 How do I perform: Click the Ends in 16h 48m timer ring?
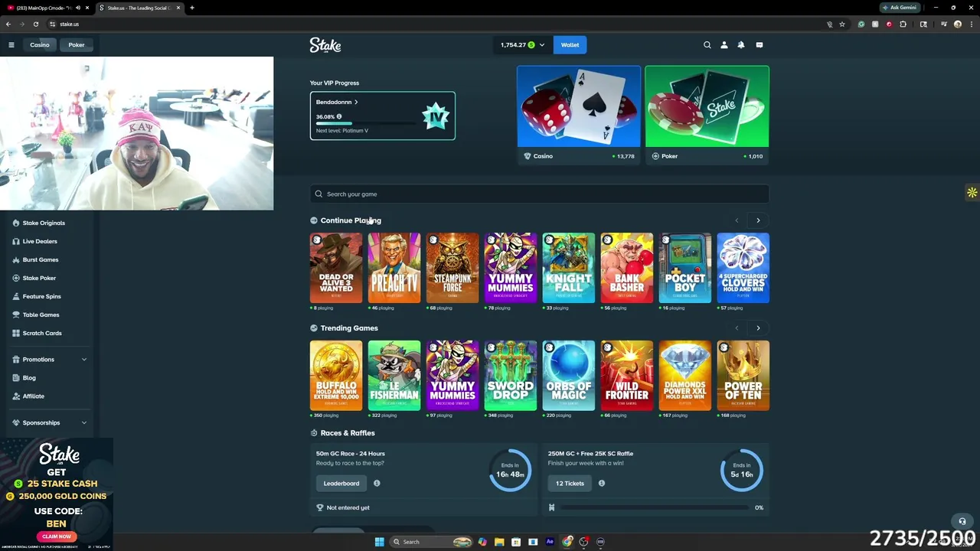pyautogui.click(x=510, y=470)
